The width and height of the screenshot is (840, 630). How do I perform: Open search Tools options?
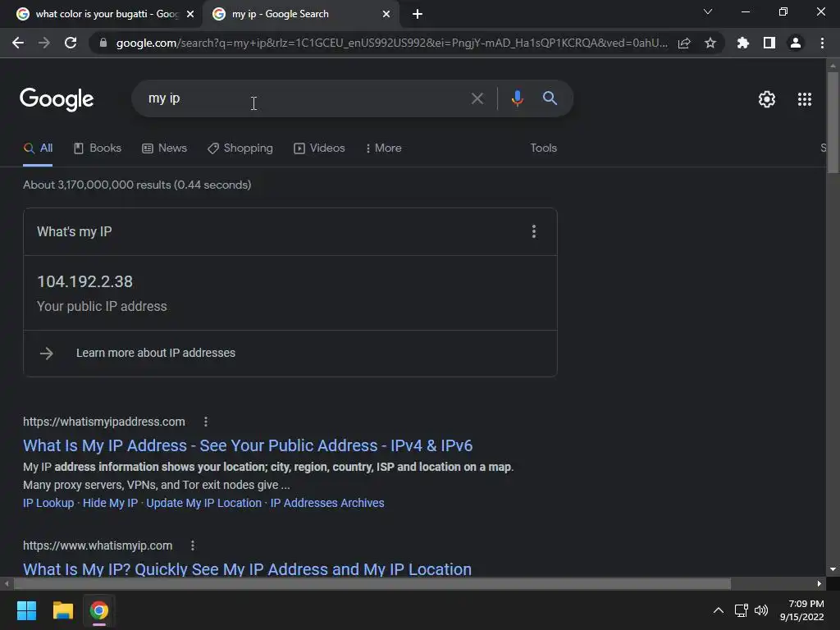(543, 148)
